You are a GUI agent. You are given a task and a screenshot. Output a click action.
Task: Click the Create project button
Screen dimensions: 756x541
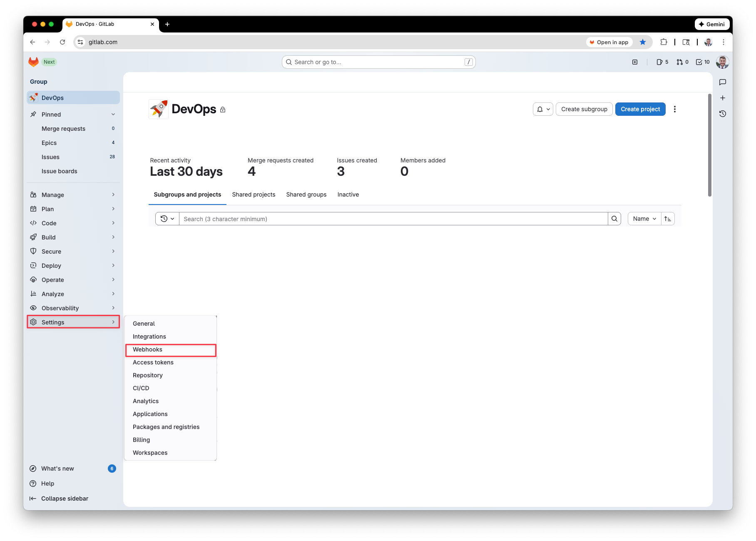coord(640,109)
